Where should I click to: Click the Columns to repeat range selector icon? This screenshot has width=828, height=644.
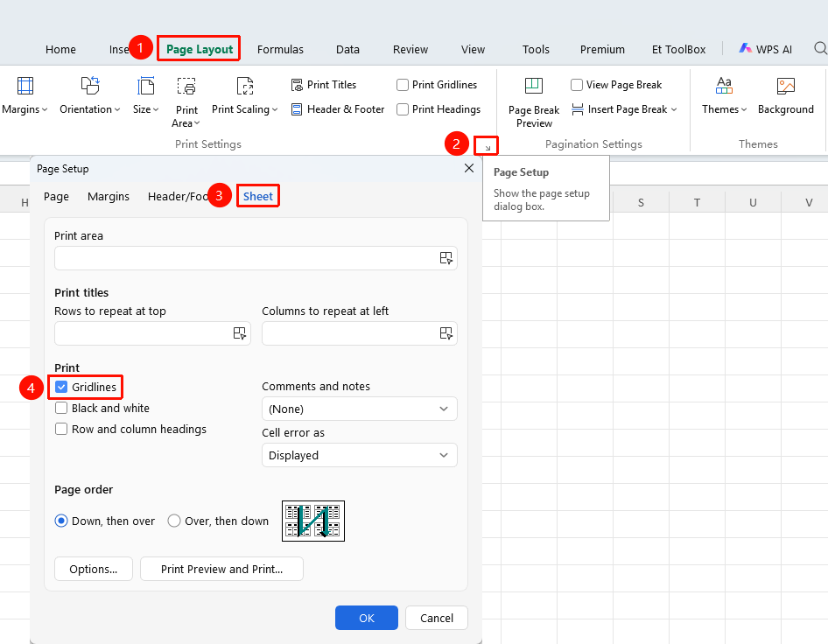pyautogui.click(x=446, y=333)
